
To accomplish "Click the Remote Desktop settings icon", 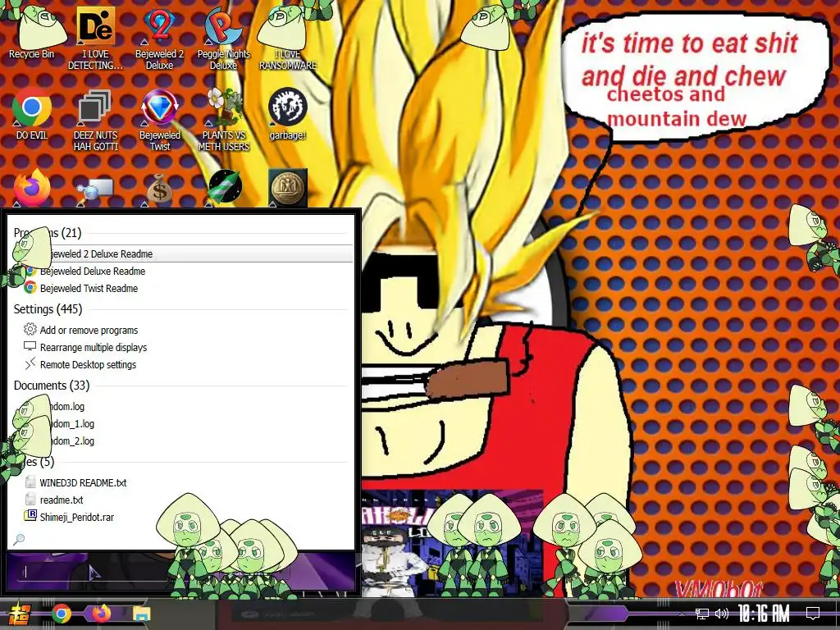I will pyautogui.click(x=30, y=363).
